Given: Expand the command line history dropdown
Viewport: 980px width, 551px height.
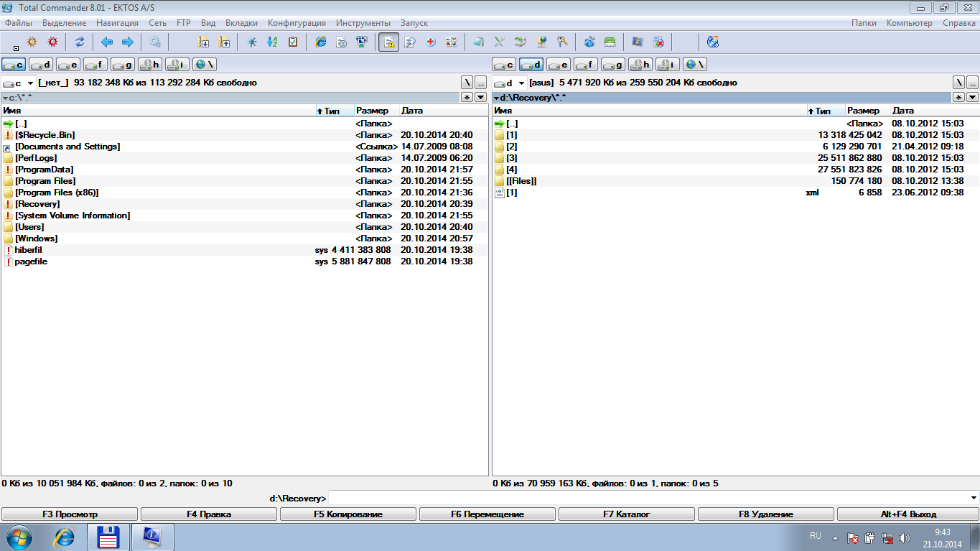Looking at the screenshot, I should pos(974,499).
